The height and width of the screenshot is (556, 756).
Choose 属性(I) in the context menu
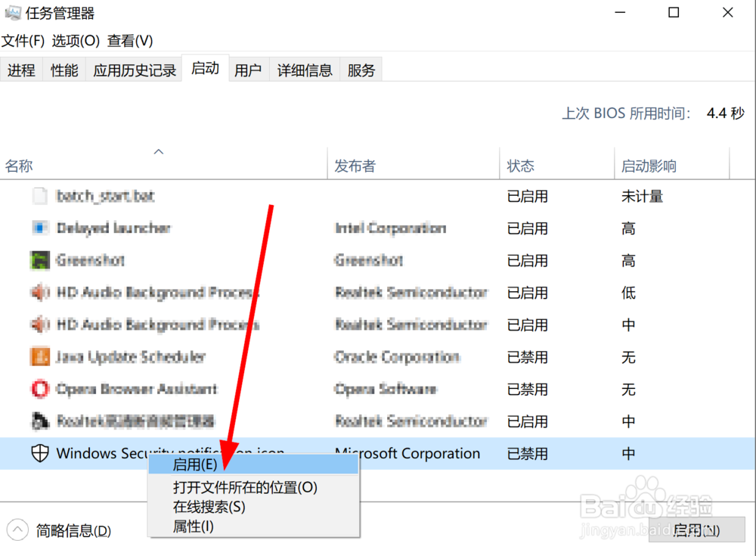(x=253, y=526)
